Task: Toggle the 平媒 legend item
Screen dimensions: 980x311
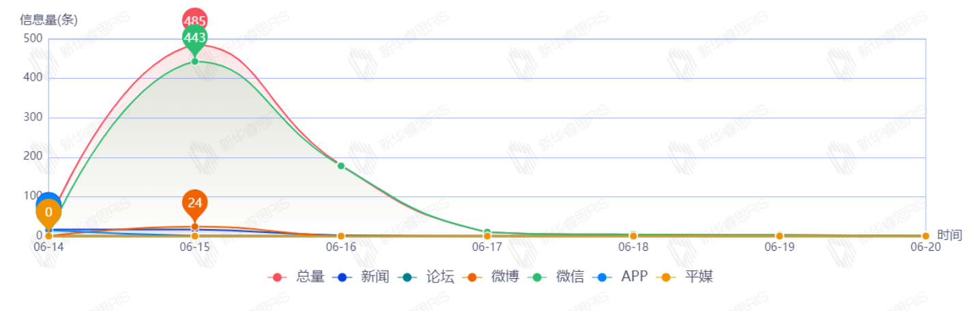Action: click(684, 277)
